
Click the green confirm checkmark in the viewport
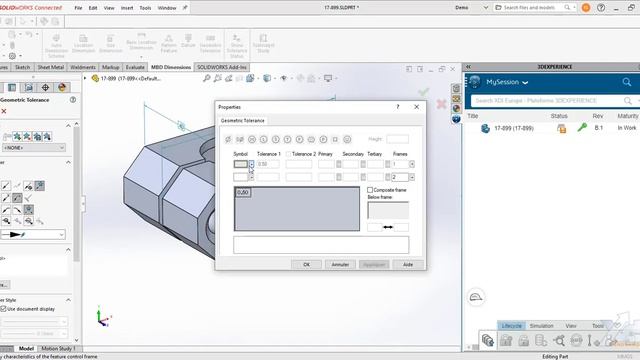[424, 92]
